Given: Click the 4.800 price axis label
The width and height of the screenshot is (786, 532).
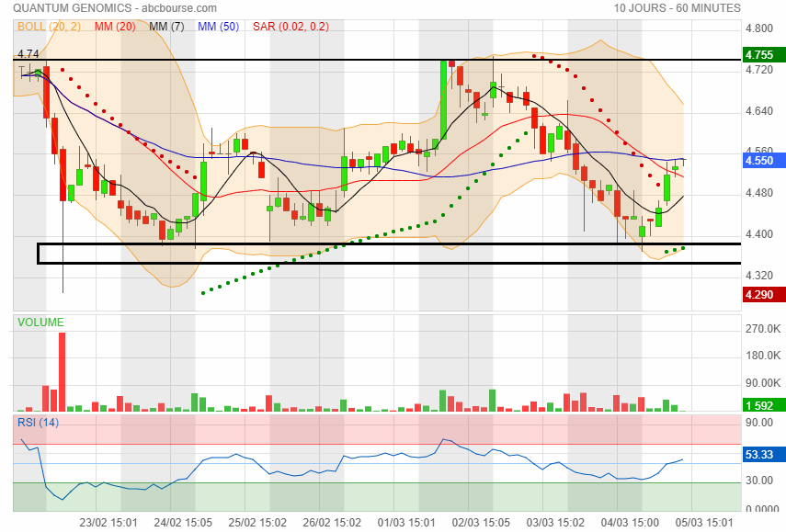Looking at the screenshot, I should [759, 28].
